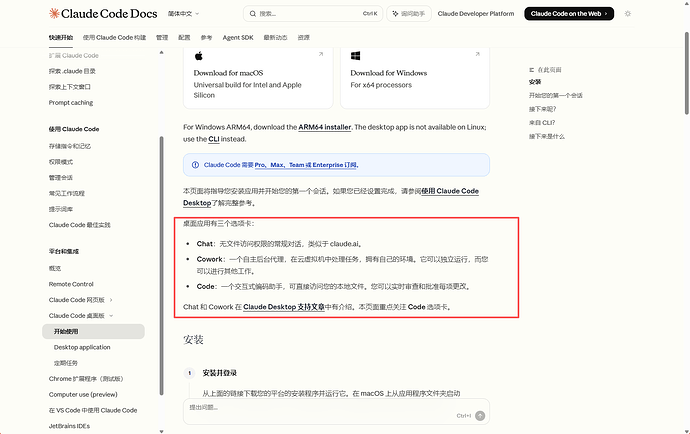Viewport: 690px width, 434px height.
Task: Open 常见工作流程 sidebar page
Action: (x=66, y=193)
